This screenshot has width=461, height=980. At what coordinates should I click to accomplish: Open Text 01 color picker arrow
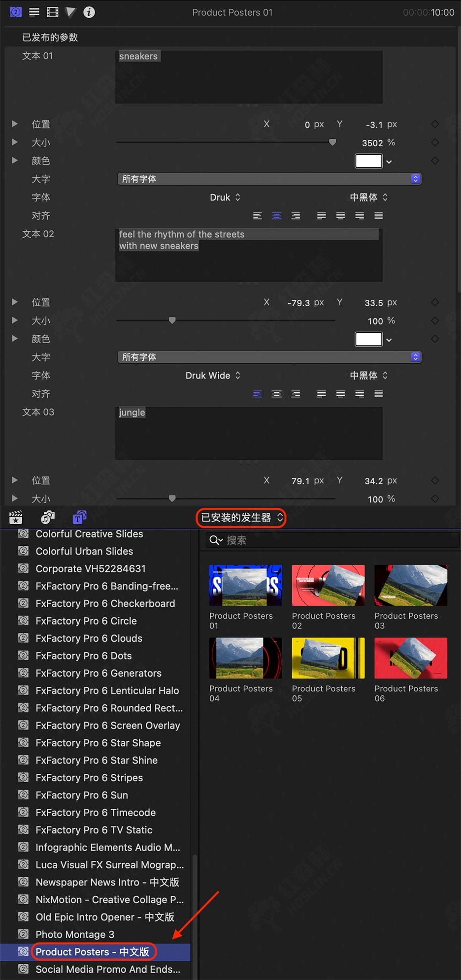pyautogui.click(x=389, y=161)
